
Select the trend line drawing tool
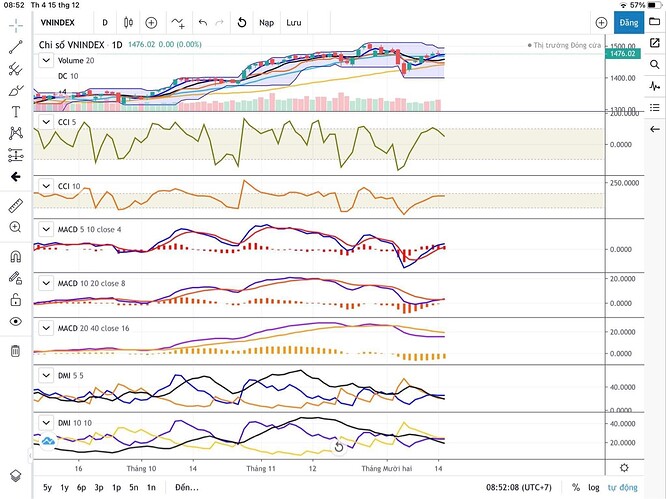tap(16, 47)
